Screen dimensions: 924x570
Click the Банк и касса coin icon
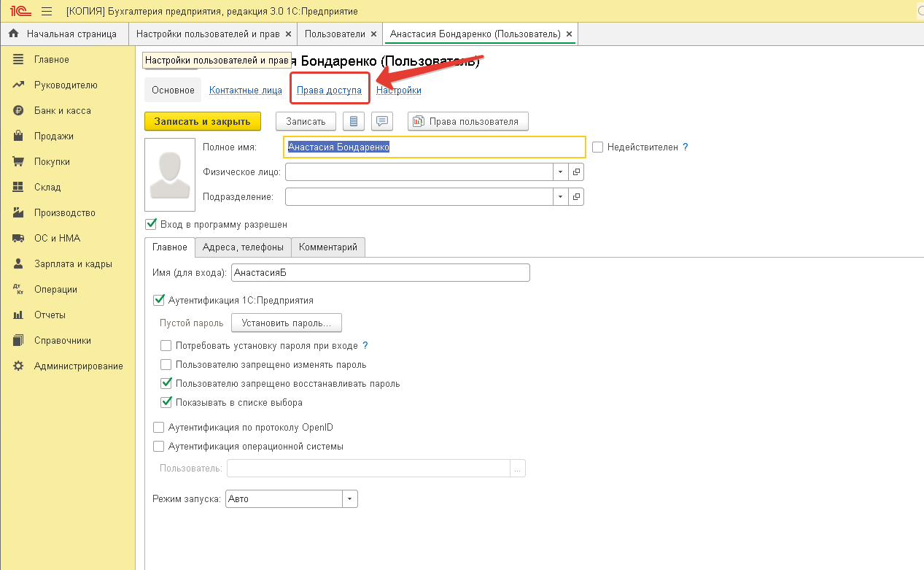coord(19,110)
